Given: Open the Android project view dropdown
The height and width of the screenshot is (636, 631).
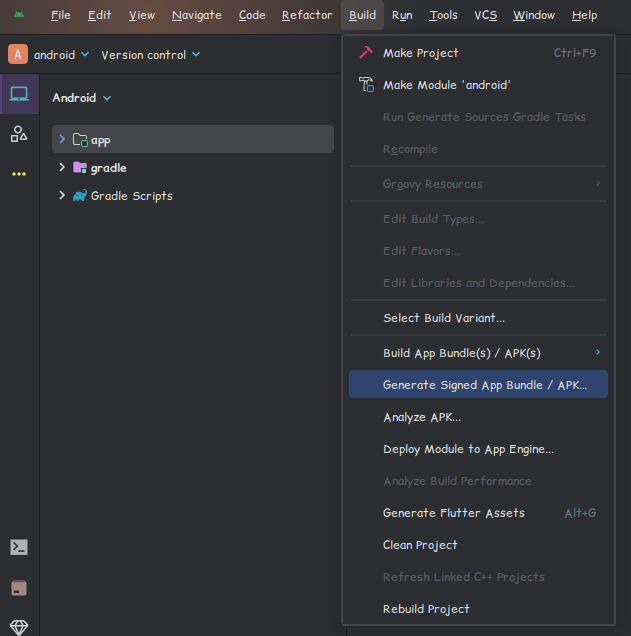Looking at the screenshot, I should [82, 98].
